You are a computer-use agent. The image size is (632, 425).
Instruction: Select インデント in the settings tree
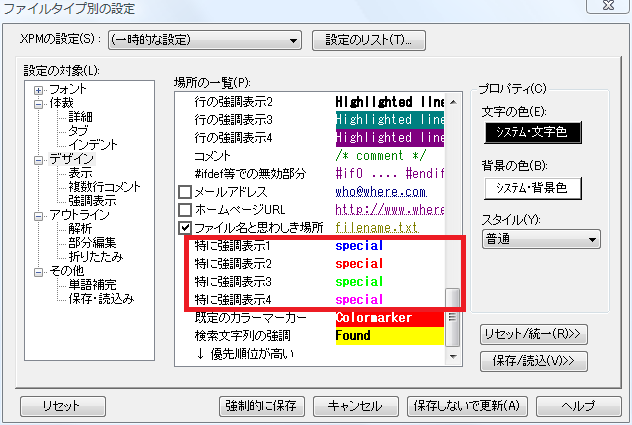(93, 145)
